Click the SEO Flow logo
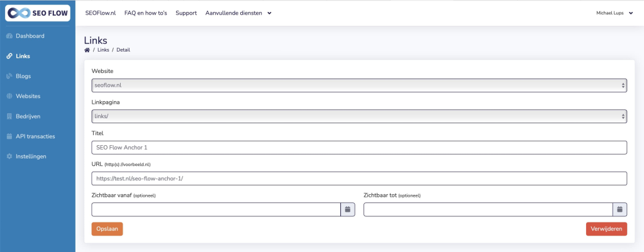 [37, 13]
